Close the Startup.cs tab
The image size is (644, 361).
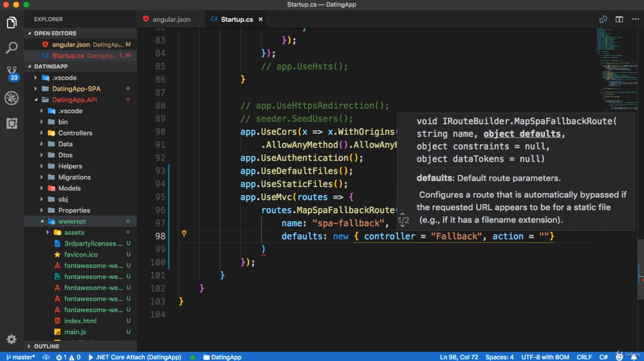point(261,19)
